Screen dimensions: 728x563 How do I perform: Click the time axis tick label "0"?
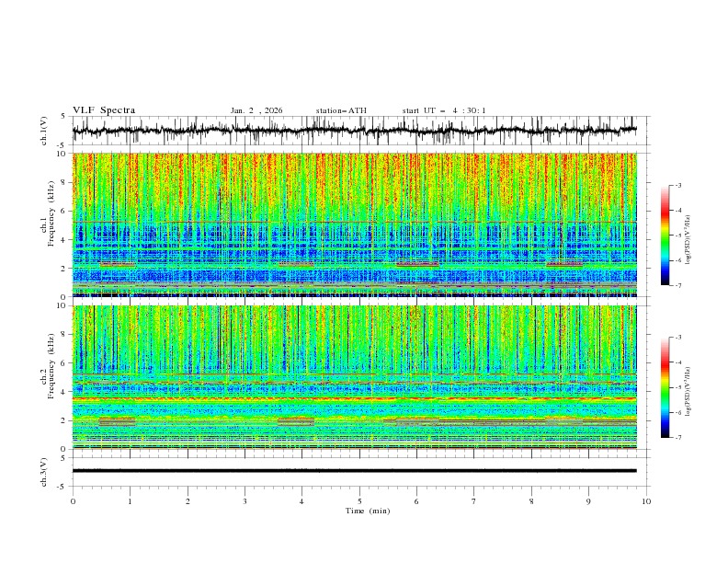point(73,501)
